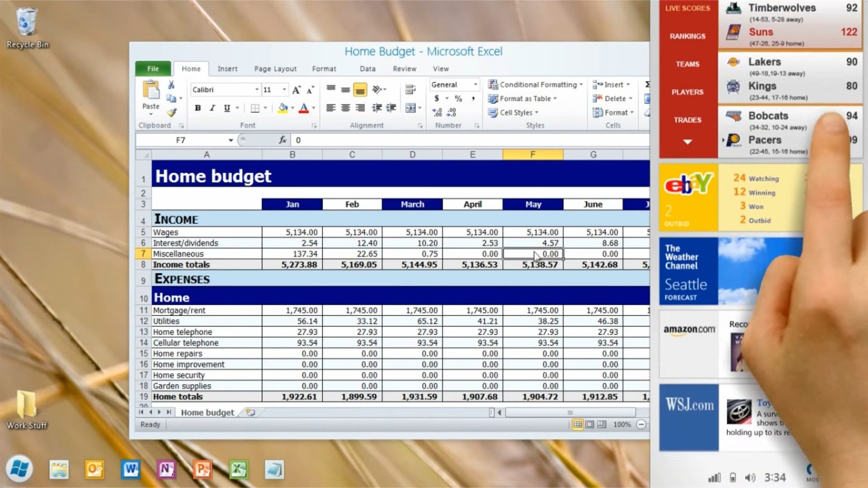
Task: Select the Home budget sheet tab
Action: point(208,413)
